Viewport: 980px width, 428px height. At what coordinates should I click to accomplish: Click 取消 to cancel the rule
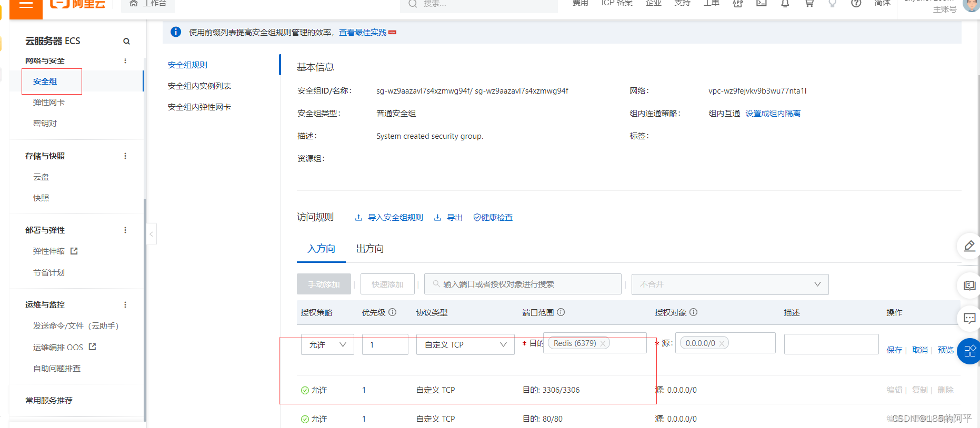pos(920,350)
